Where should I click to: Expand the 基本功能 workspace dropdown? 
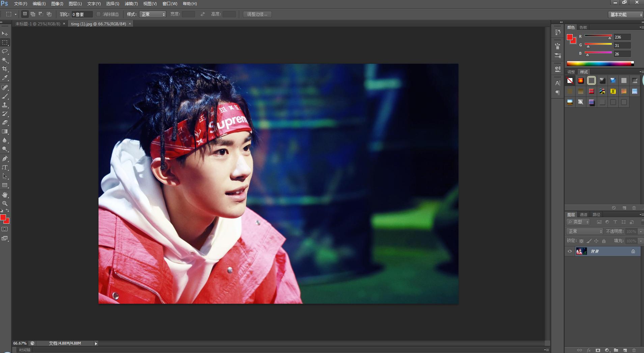626,15
